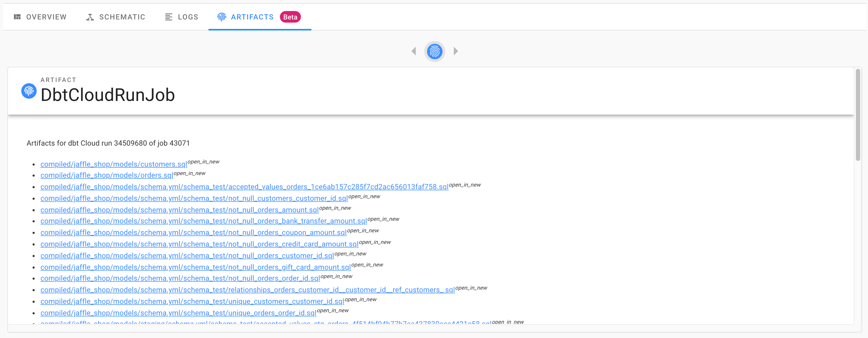Open relationships_orders_customer_id link
The image size is (868, 338).
pos(247,290)
